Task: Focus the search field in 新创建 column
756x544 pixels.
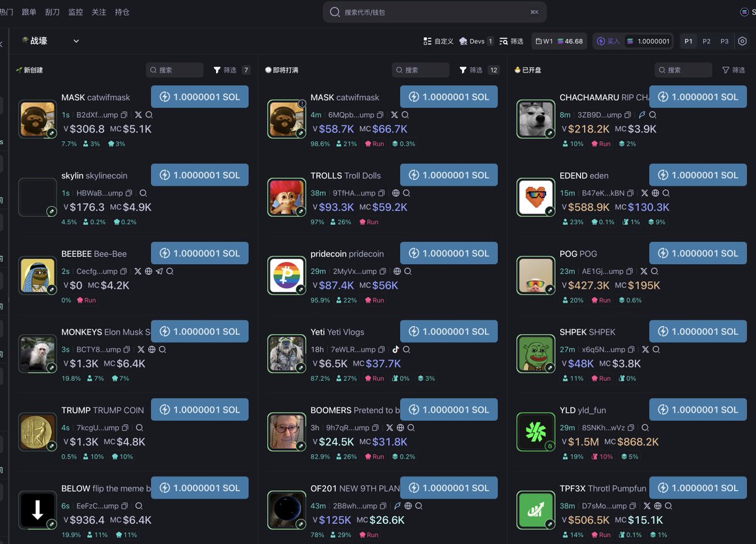Action: 175,70
